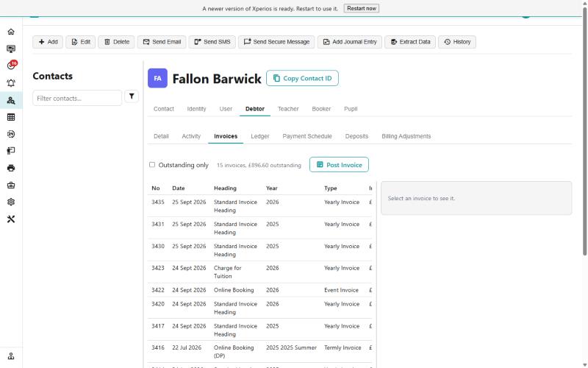This screenshot has width=588, height=368.
Task: Select invoice 3422 Online Booking row
Action: [260, 290]
